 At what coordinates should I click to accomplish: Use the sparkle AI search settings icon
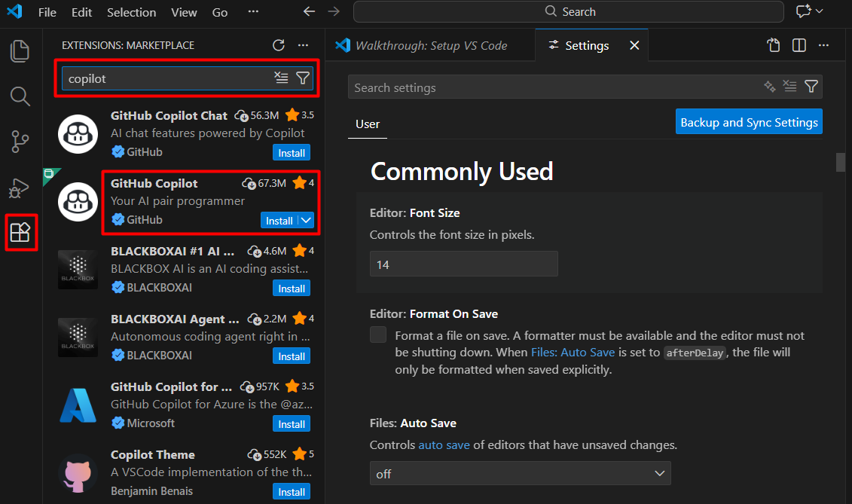(769, 87)
